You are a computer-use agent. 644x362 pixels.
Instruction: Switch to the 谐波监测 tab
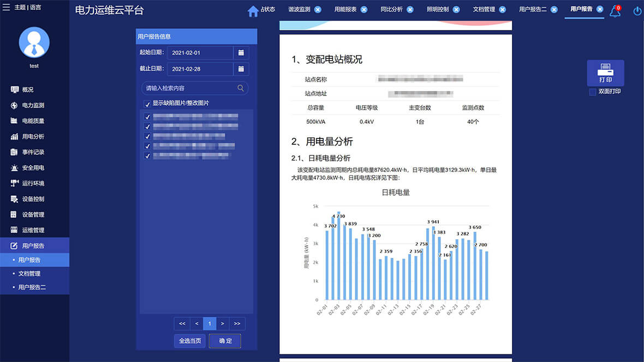[x=299, y=9]
